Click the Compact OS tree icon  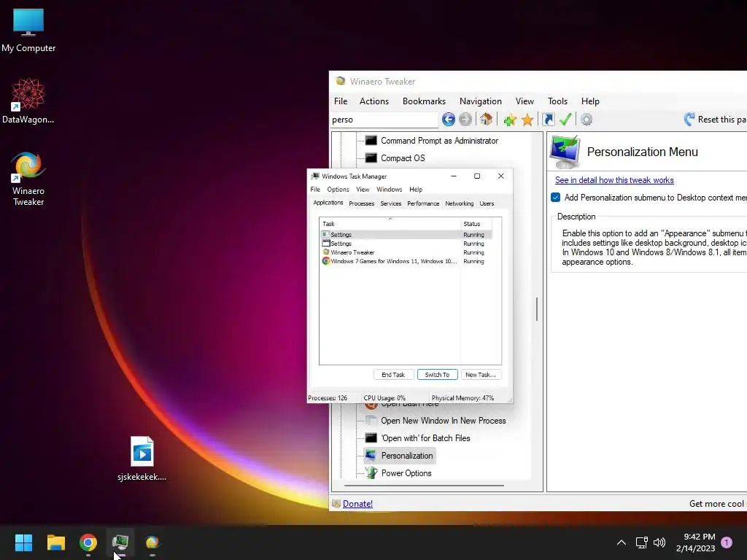pyautogui.click(x=371, y=158)
